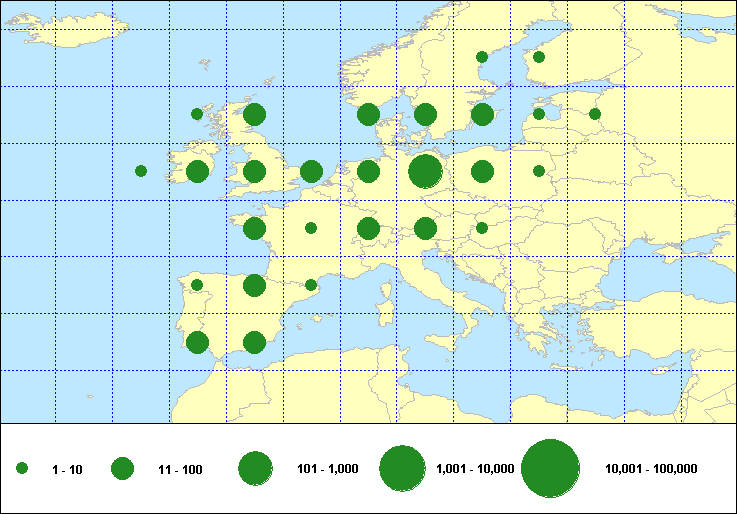Click the "10,001 - 100,000" legend label
Image resolution: width=737 pixels, height=514 pixels.
[x=651, y=469]
